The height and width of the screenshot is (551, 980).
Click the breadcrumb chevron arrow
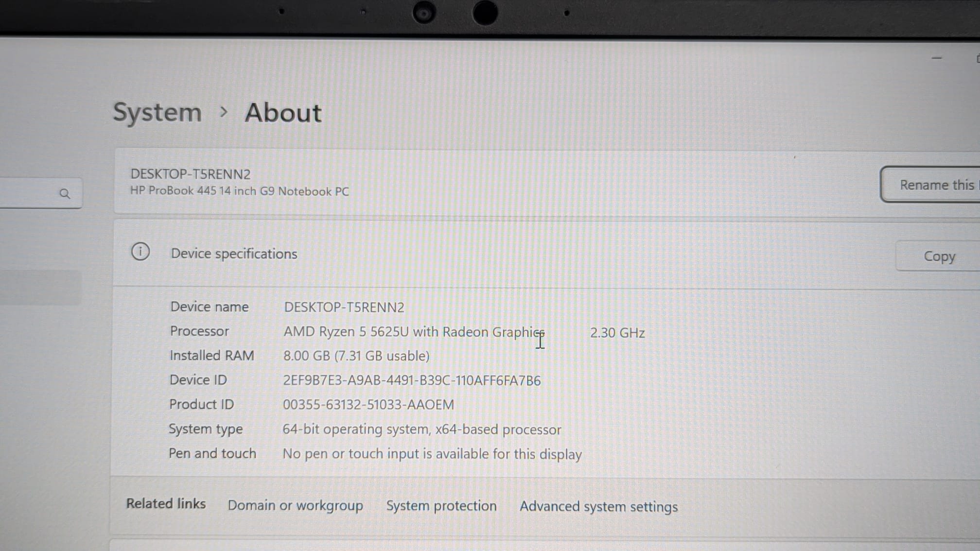[224, 112]
